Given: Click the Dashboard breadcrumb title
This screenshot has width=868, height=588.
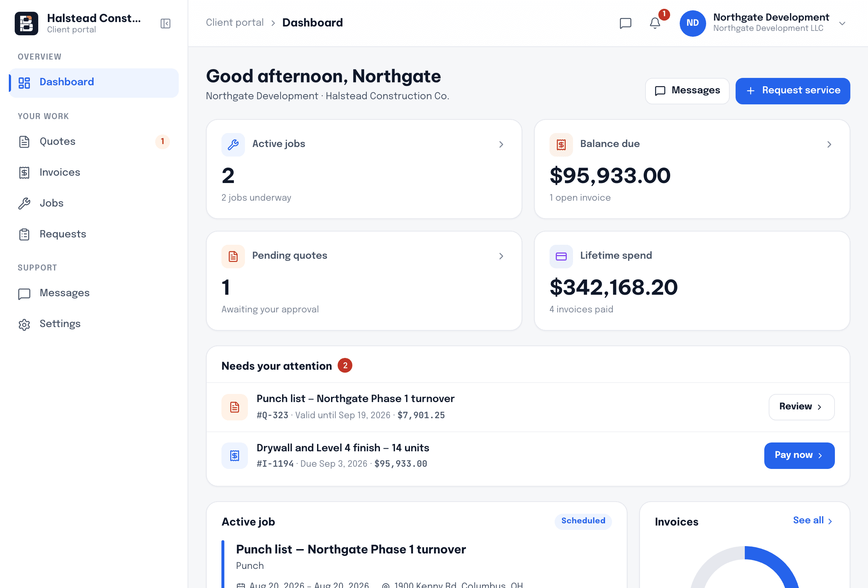Looking at the screenshot, I should [x=312, y=23].
